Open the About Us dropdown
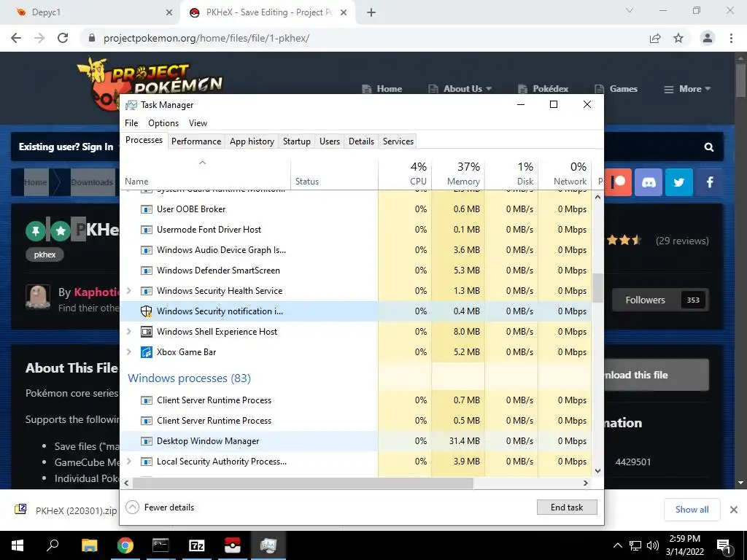This screenshot has width=747, height=560. tap(460, 89)
